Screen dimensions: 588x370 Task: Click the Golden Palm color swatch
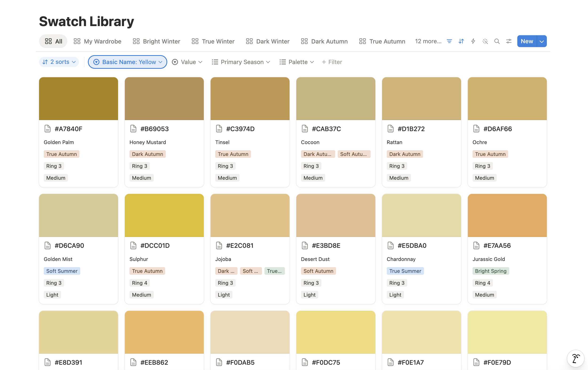[x=78, y=98]
